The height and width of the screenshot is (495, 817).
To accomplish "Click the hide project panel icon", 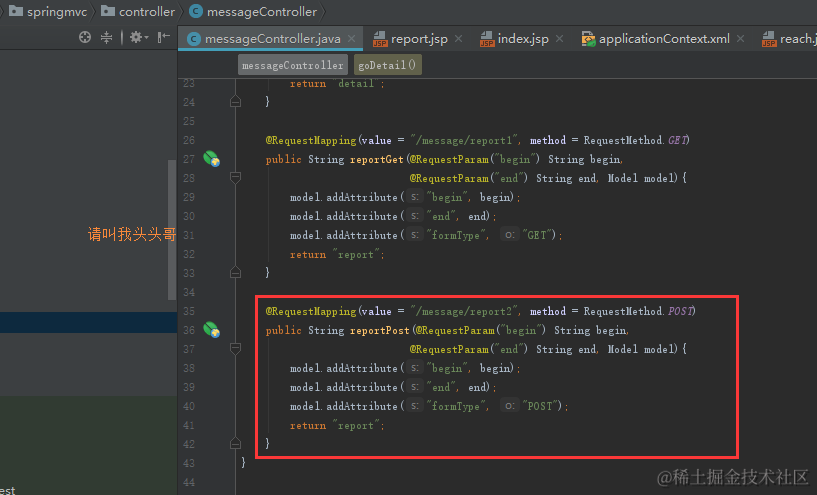I will [x=164, y=37].
